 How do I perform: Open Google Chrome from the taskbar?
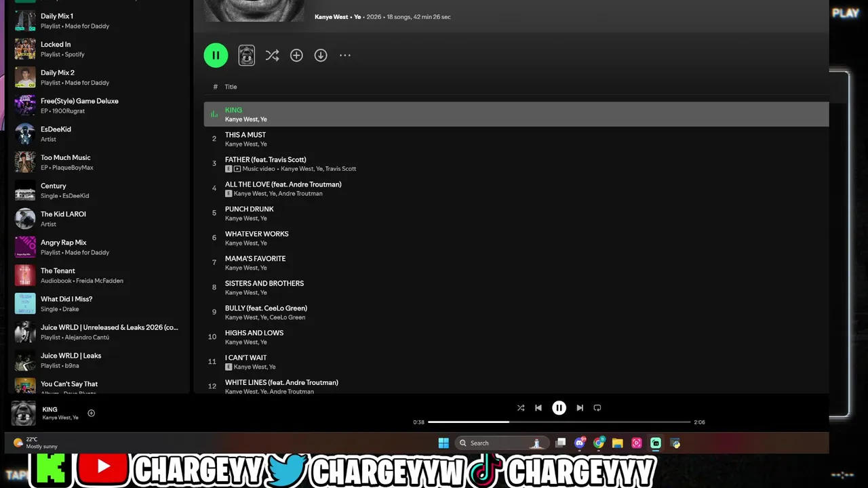point(598,443)
